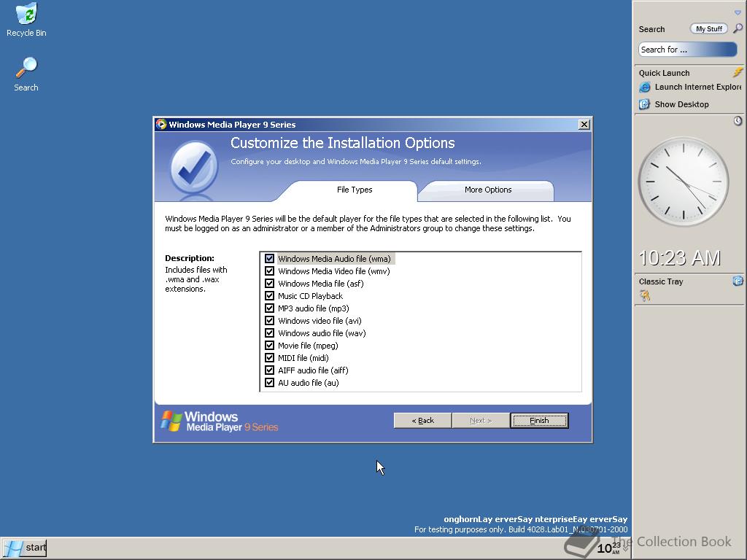Viewport: 747px width, 560px height.
Task: Select the 'Windows Media Audio file (wma)' list label
Action: 334,259
